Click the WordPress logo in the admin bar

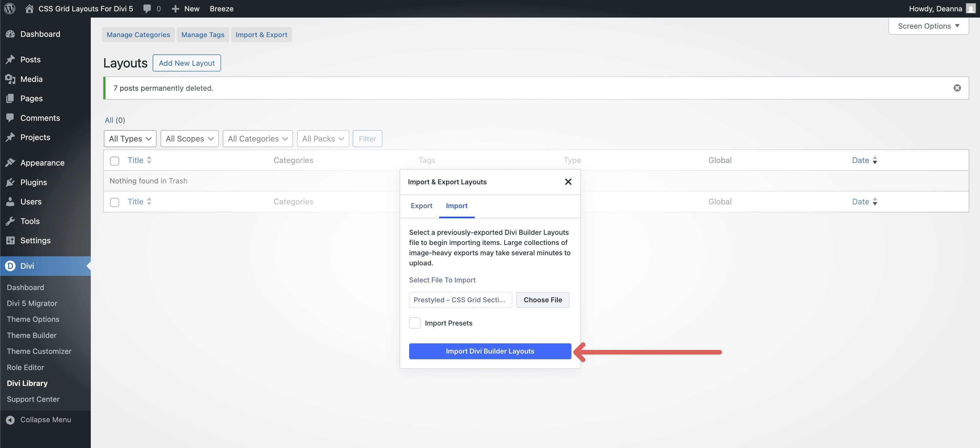9,9
